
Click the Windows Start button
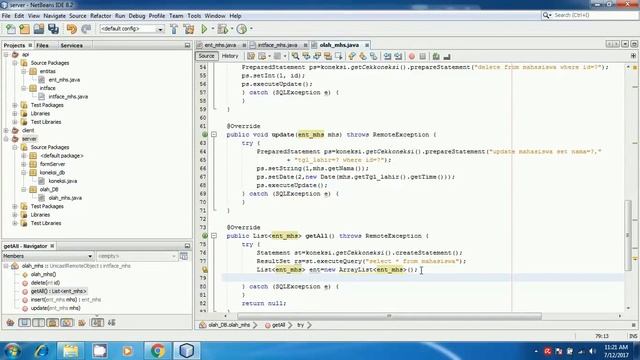(x=13, y=351)
